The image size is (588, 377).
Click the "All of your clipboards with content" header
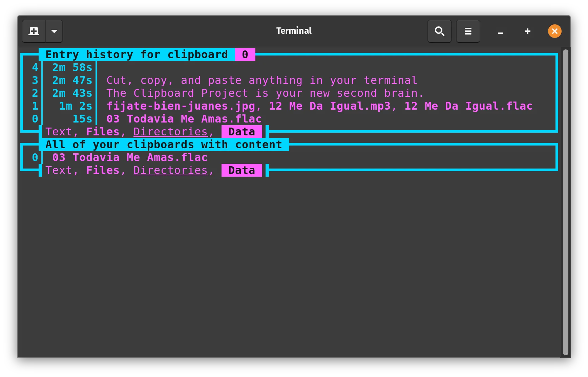[164, 145]
